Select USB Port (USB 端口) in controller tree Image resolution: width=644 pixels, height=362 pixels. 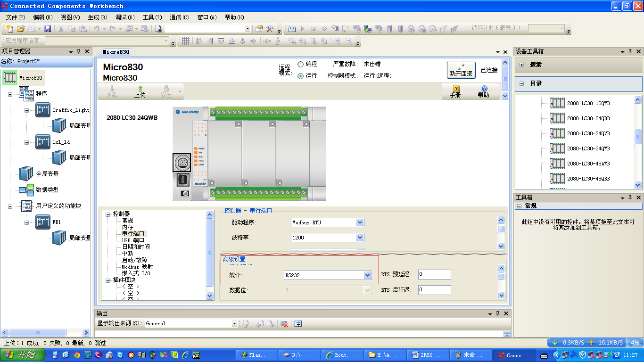click(133, 240)
